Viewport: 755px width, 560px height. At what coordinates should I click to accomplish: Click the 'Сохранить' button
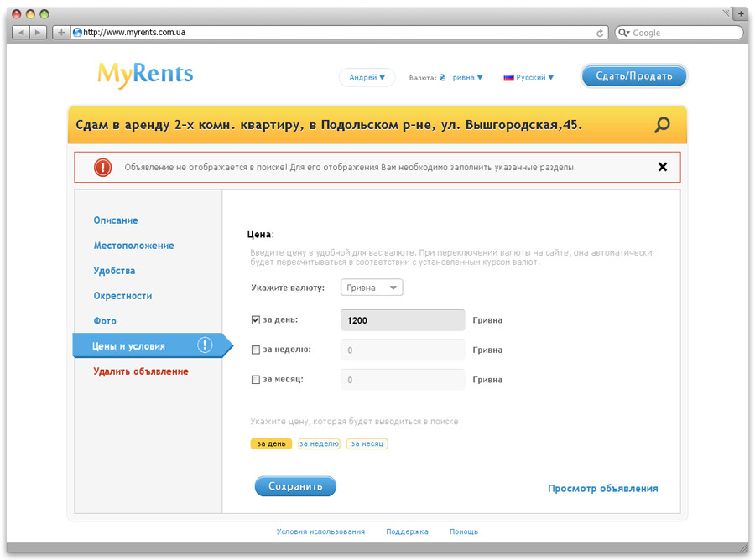(x=295, y=486)
